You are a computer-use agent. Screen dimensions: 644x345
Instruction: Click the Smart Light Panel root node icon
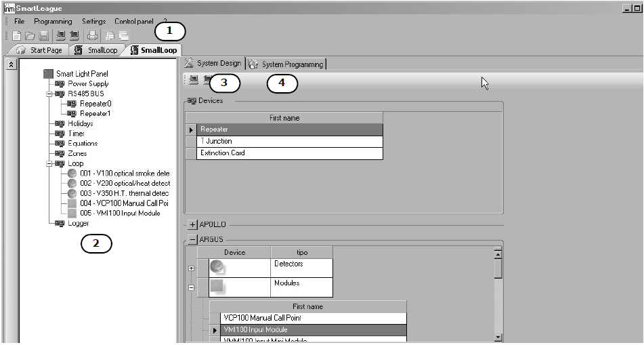pos(49,74)
